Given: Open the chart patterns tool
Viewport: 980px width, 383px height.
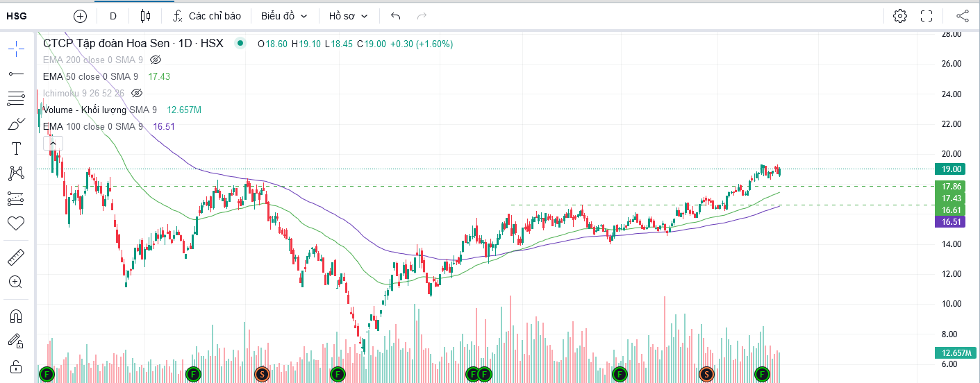Looking at the screenshot, I should [15, 173].
